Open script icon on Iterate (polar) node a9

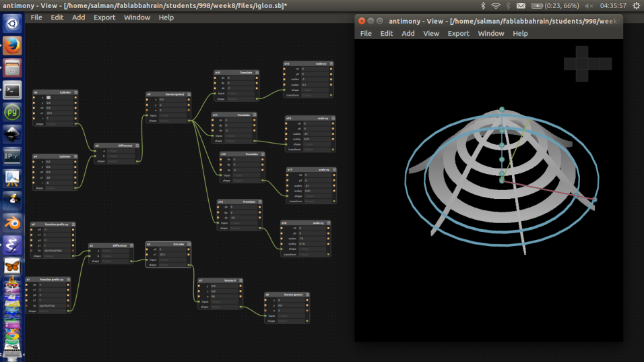[x=189, y=94]
